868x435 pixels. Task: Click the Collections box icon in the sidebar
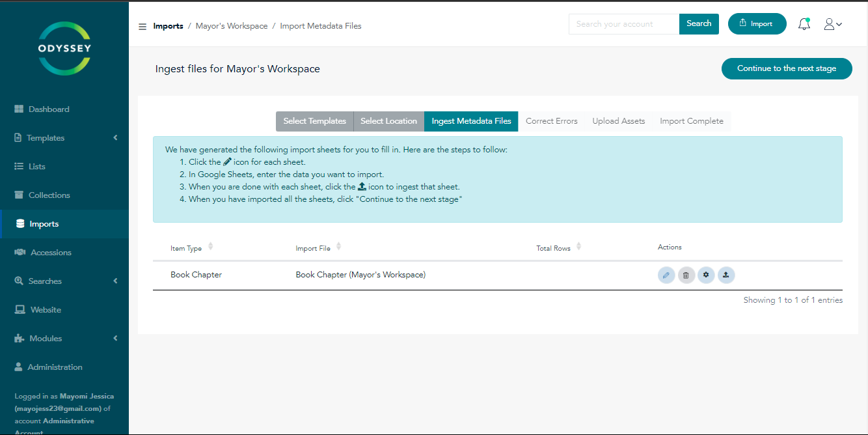tap(19, 195)
